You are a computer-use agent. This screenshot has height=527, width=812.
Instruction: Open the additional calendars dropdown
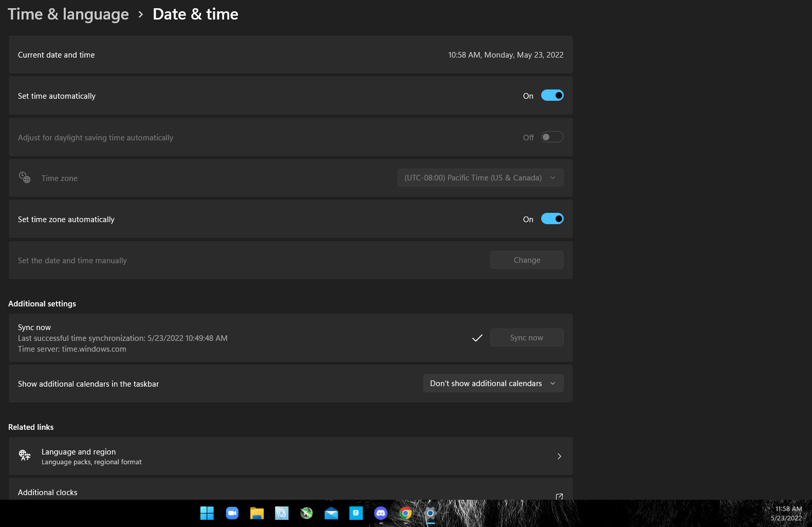pos(493,384)
